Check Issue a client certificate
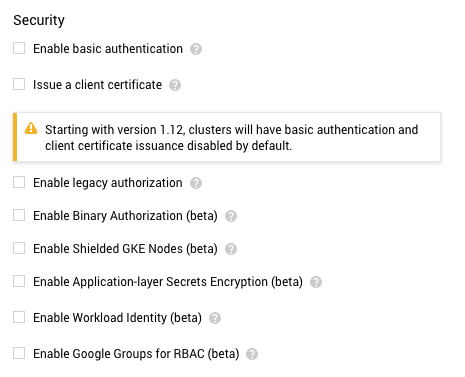Viewport: 465px width, 377px height. 19,84
